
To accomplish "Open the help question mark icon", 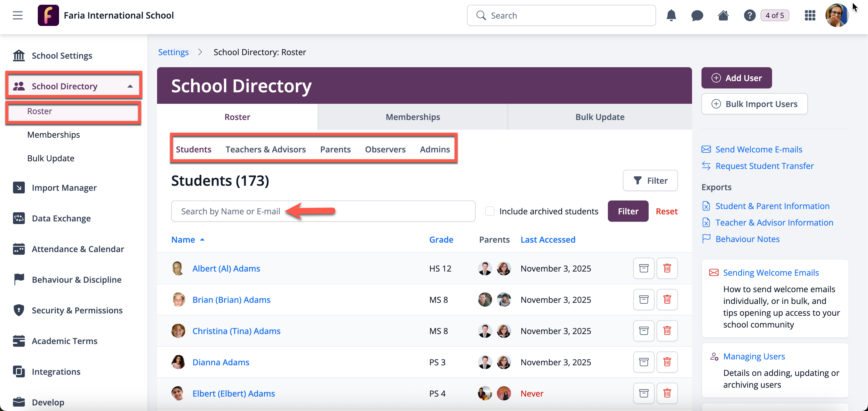I will coord(749,16).
